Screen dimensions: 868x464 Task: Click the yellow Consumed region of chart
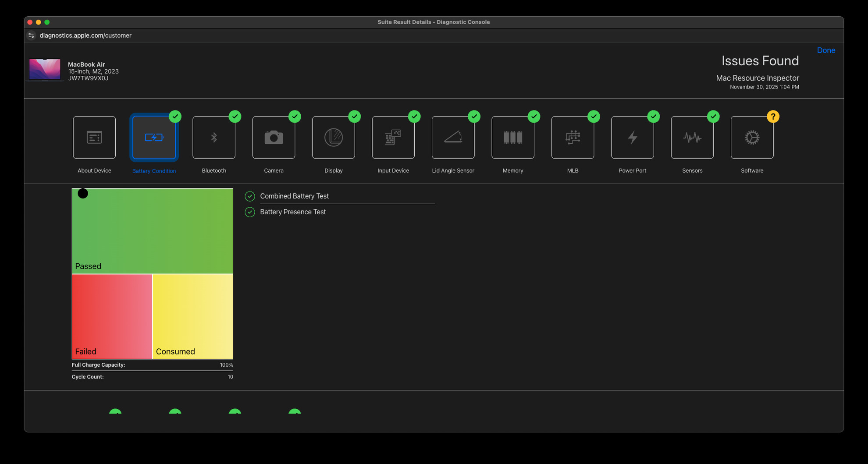[193, 317]
